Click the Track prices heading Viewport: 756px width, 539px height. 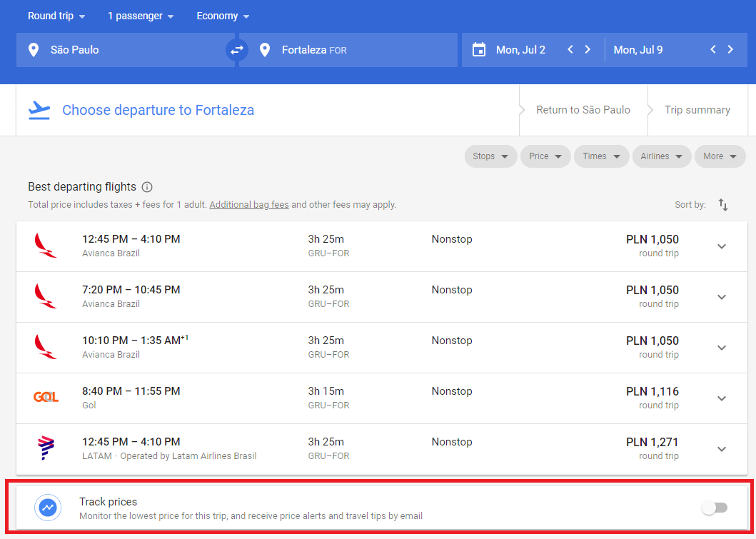pos(108,501)
